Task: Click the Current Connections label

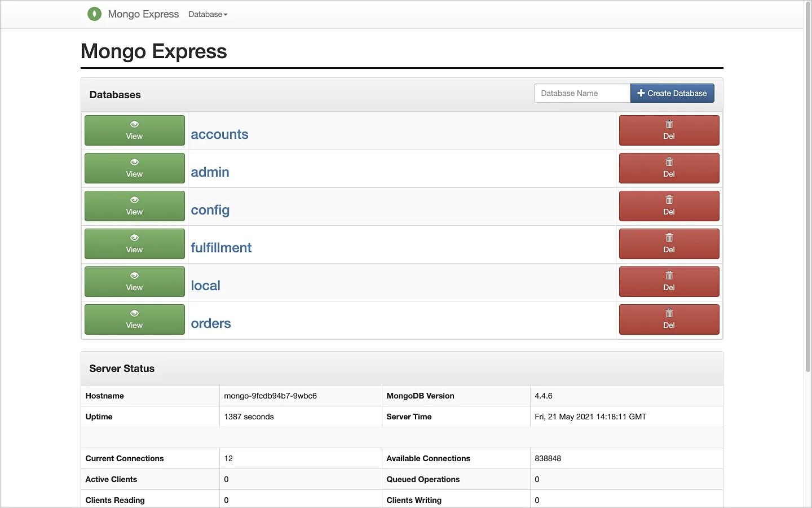Action: [125, 458]
